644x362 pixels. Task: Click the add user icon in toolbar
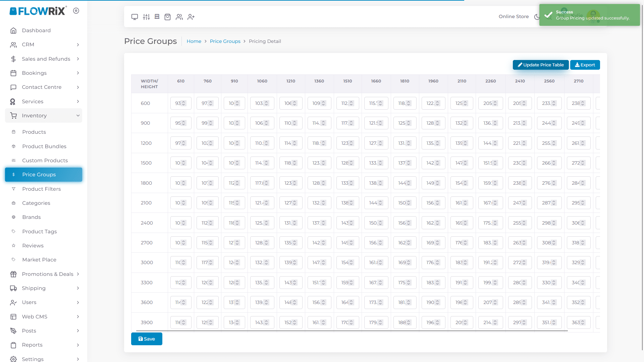point(191,17)
